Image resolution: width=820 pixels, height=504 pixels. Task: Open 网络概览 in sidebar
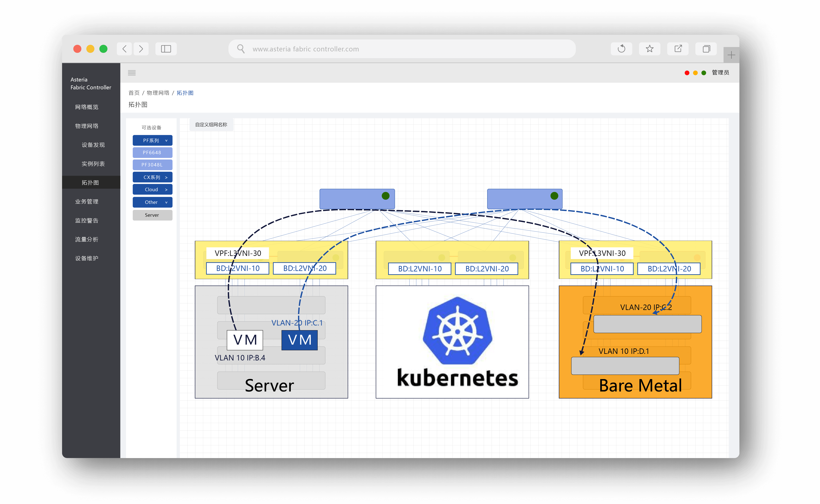87,107
